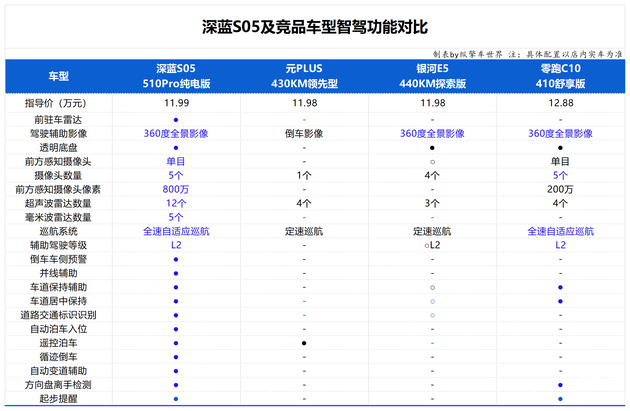Click 全速自适应巡航 under 深蓝S05
630x411 pixels.
coord(176,231)
